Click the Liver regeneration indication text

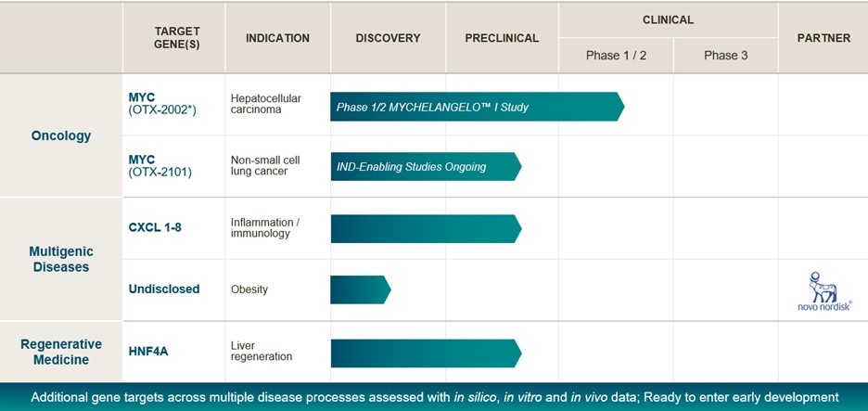click(261, 352)
